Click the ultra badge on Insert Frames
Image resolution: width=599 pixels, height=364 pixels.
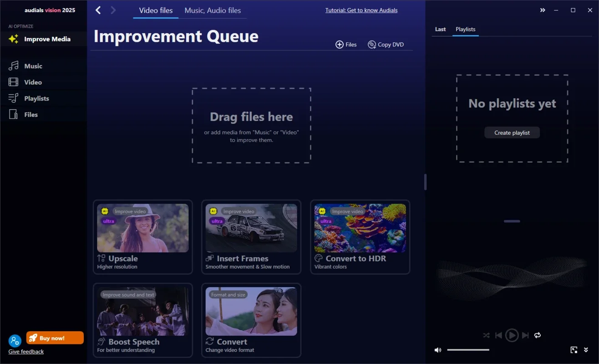click(217, 221)
